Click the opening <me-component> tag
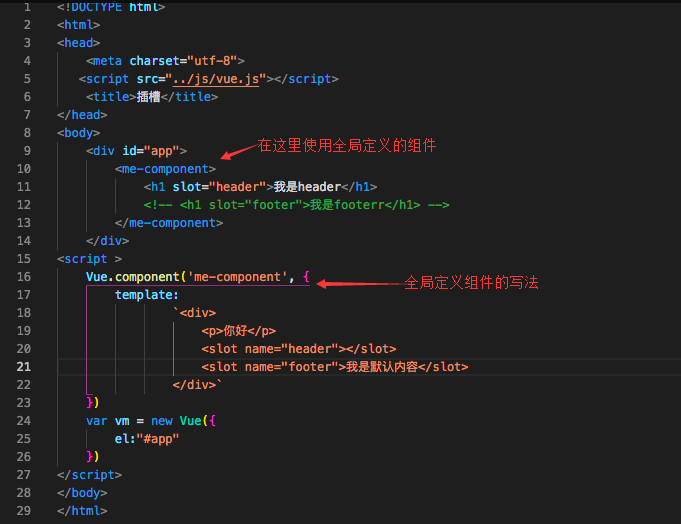The width and height of the screenshot is (681, 524). (165, 169)
